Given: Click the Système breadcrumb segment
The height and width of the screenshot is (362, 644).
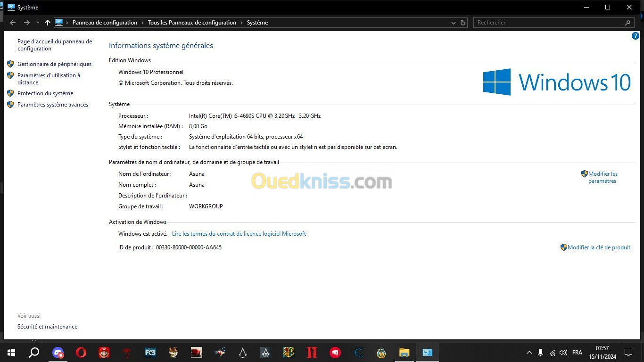Looking at the screenshot, I should 257,23.
